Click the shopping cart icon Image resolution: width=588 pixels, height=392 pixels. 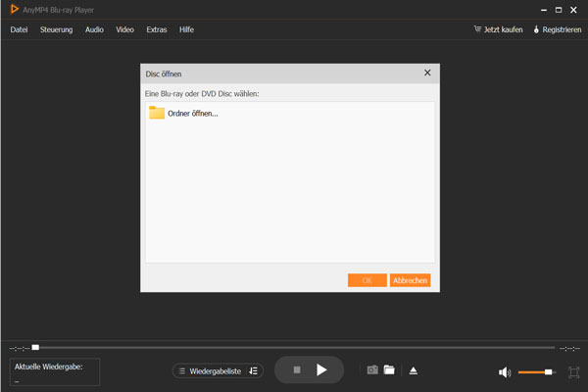tap(477, 28)
